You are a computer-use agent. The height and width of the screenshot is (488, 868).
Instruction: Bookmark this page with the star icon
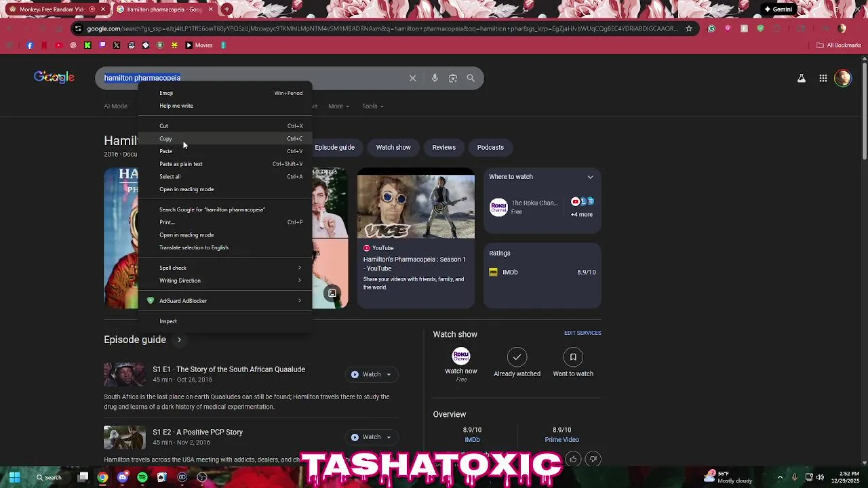tap(689, 28)
